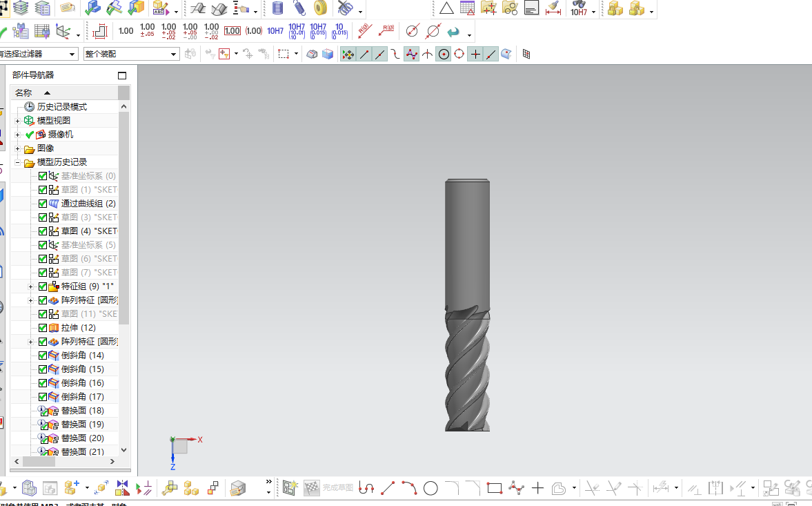Click the Rectangle sketch tool
Viewport: 812px width, 506px height.
click(495, 488)
